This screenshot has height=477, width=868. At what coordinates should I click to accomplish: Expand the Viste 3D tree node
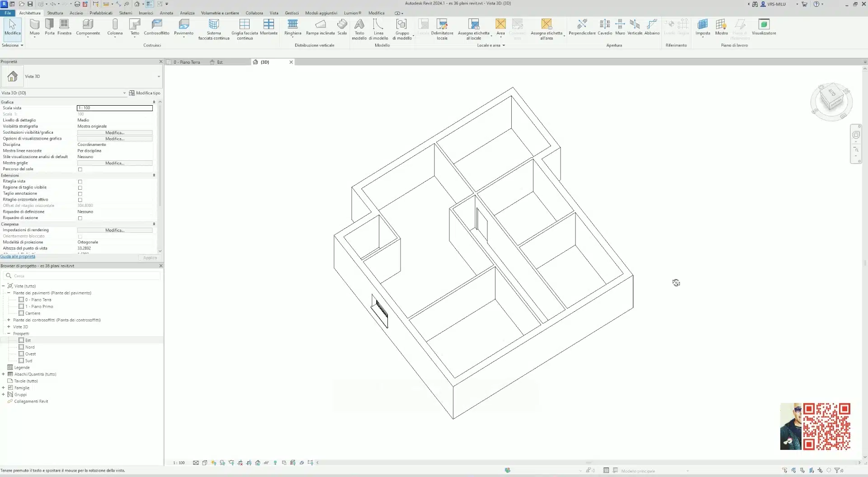point(9,327)
